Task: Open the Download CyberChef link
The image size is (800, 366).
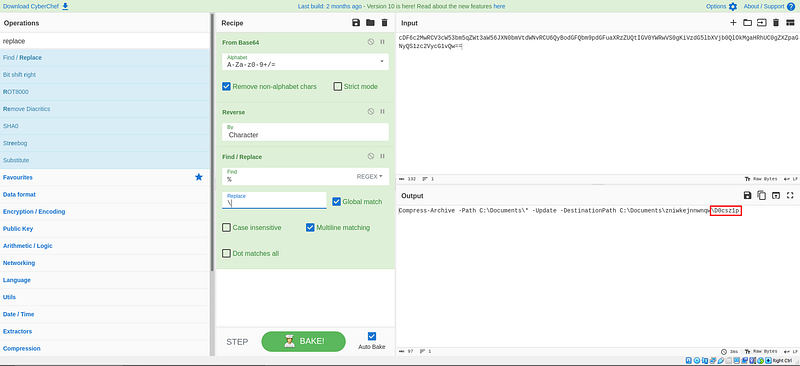Action: (x=36, y=6)
